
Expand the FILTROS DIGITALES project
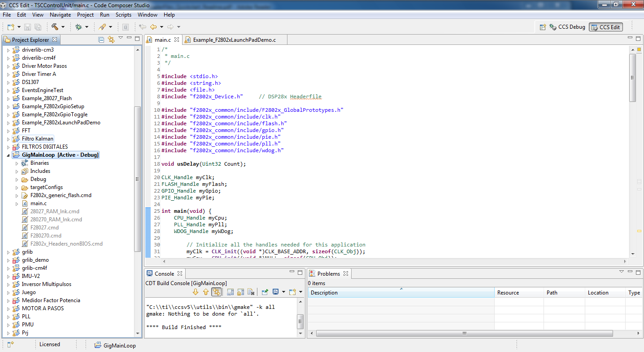(8, 147)
